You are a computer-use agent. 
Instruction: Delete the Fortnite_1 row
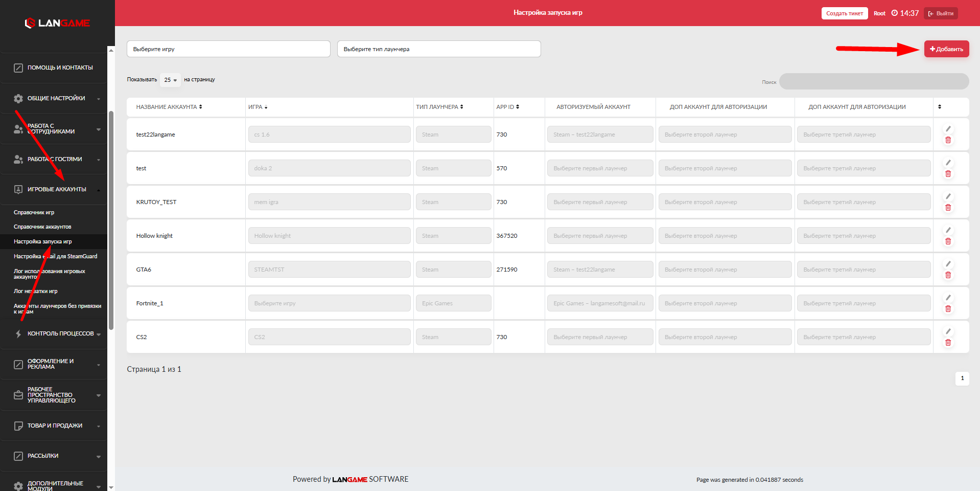948,309
